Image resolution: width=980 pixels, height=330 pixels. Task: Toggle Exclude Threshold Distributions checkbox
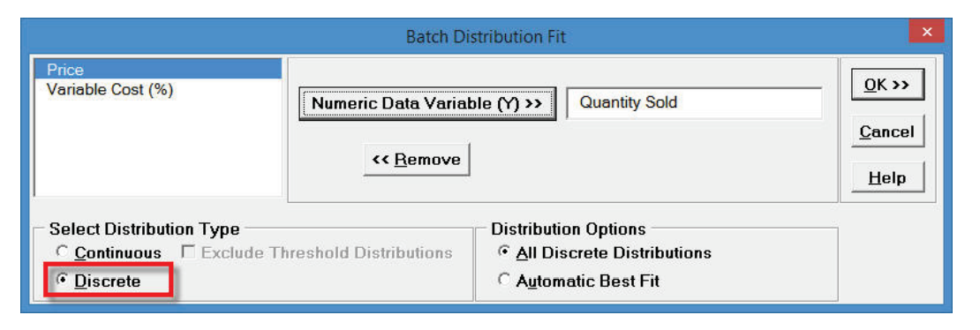click(x=187, y=252)
